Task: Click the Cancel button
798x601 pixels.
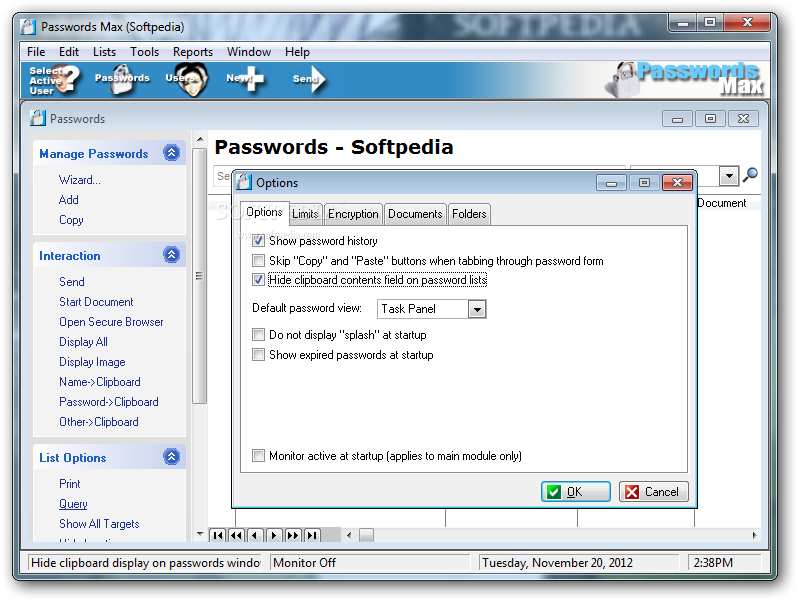Action: (654, 492)
